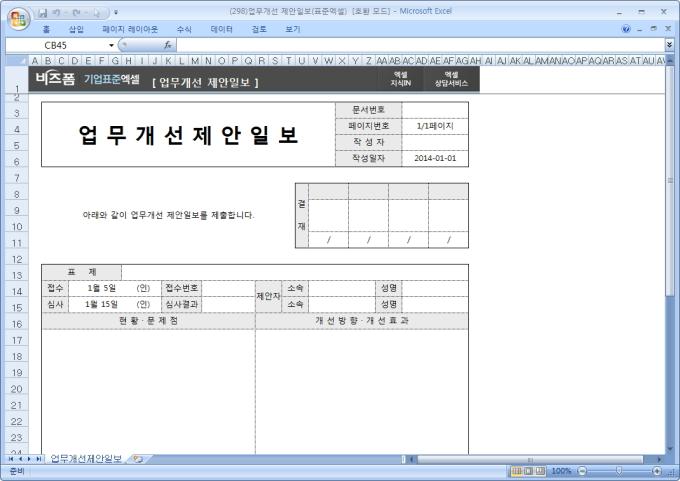The image size is (680, 481).
Task: Click the horizontal scrollbar left arrow
Action: 412,459
